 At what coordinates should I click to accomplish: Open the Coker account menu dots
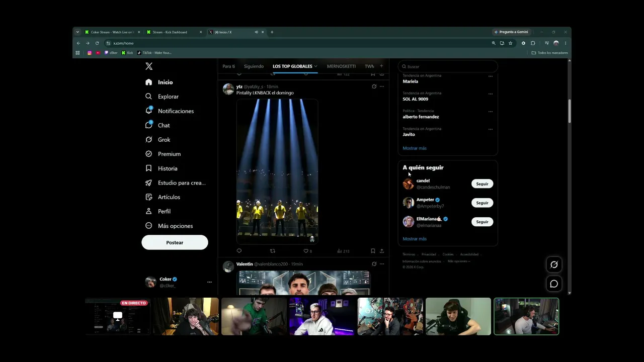click(x=209, y=282)
